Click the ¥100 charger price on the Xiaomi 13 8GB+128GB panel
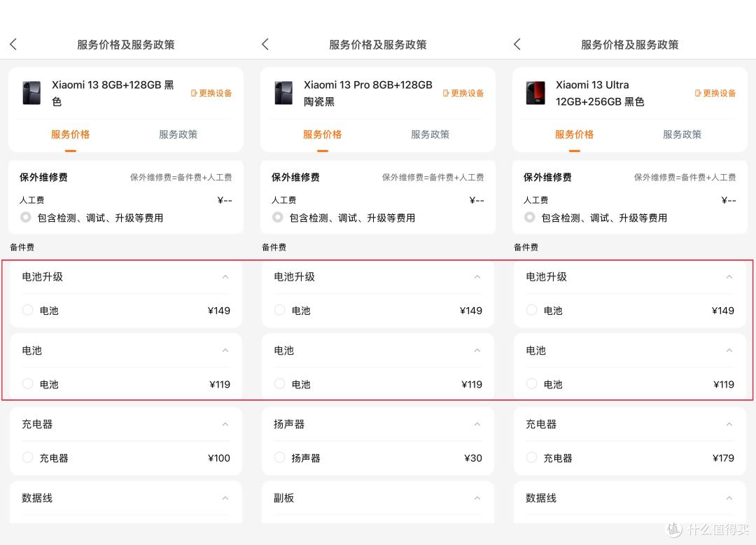This screenshot has height=545, width=756. 219,458
